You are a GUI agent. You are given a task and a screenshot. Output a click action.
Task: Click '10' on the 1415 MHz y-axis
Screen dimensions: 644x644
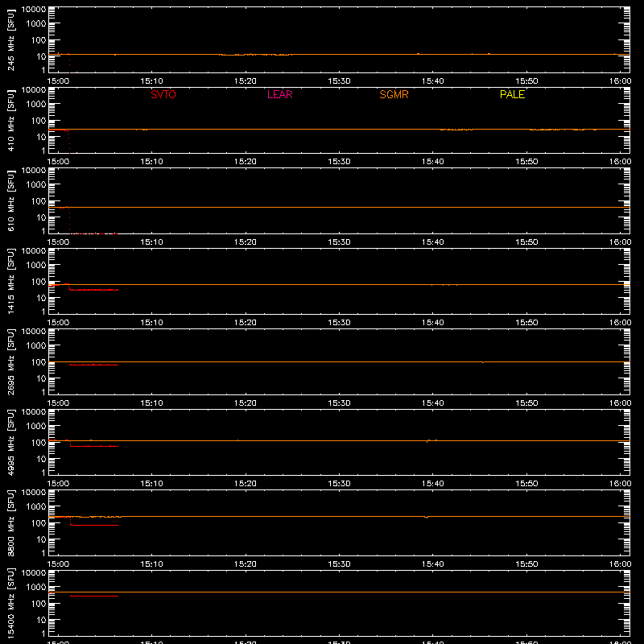(x=42, y=298)
